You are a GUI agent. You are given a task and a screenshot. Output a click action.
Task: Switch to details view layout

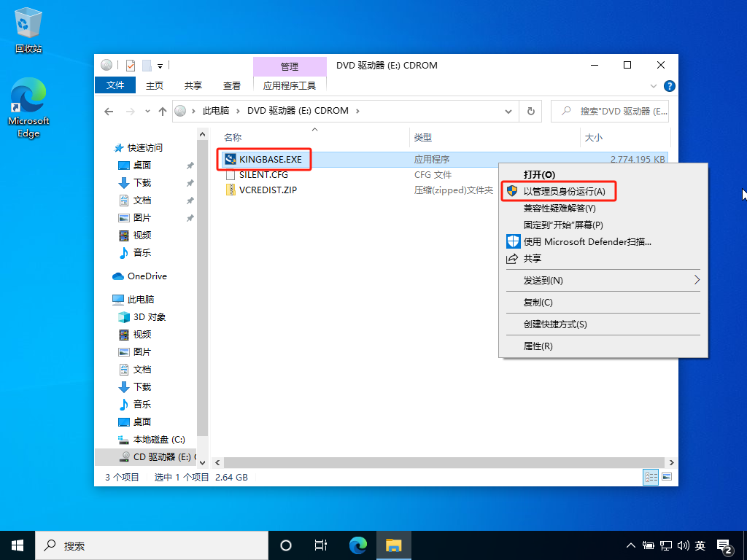coord(649,477)
